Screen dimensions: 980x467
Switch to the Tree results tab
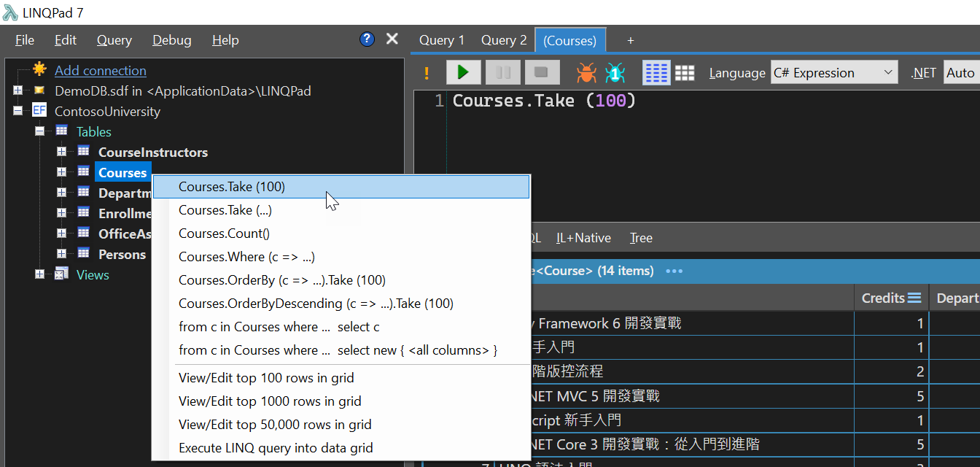pos(641,238)
